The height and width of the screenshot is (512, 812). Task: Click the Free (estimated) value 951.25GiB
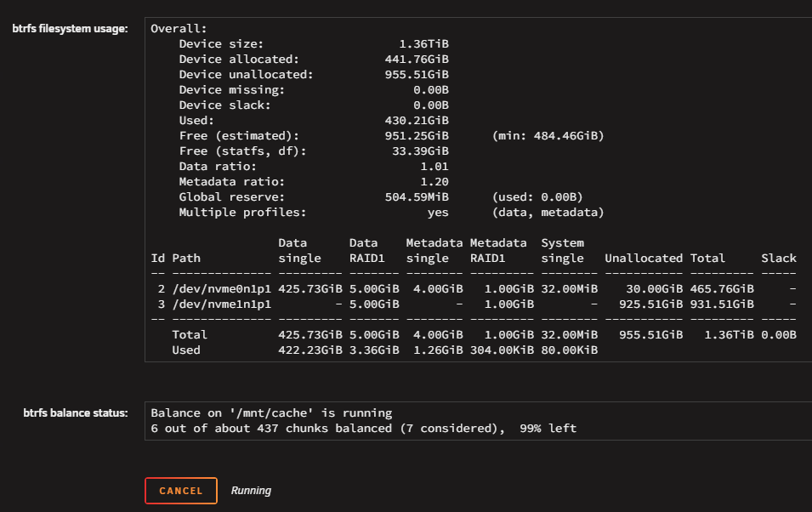(x=417, y=136)
